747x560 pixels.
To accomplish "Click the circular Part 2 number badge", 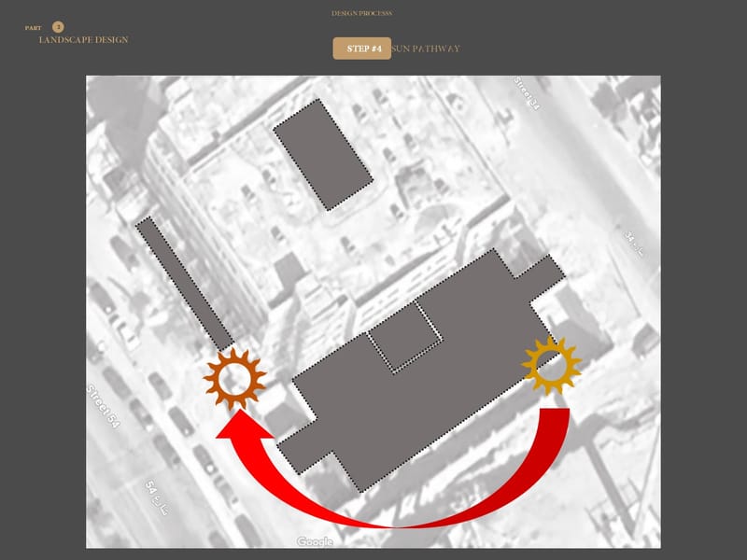I will (x=58, y=27).
